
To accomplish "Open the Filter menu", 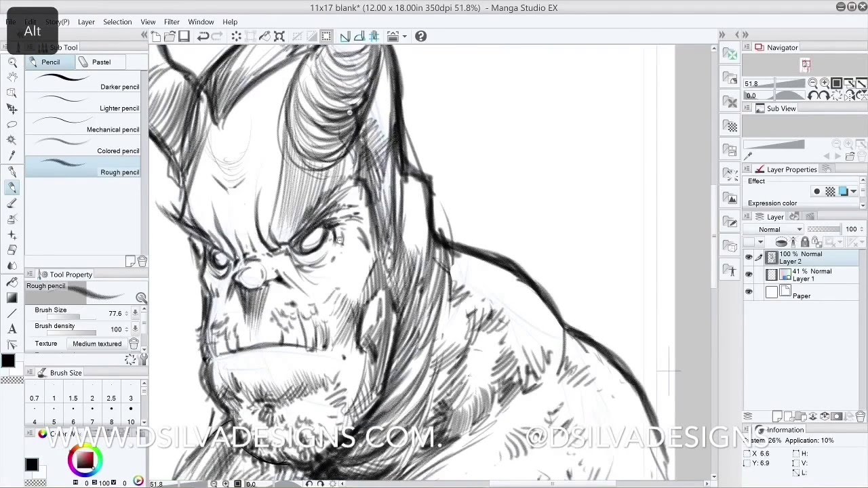I will point(172,22).
